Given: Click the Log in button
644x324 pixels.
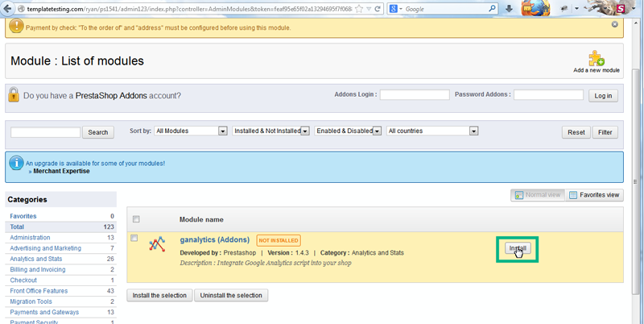Looking at the screenshot, I should (603, 96).
